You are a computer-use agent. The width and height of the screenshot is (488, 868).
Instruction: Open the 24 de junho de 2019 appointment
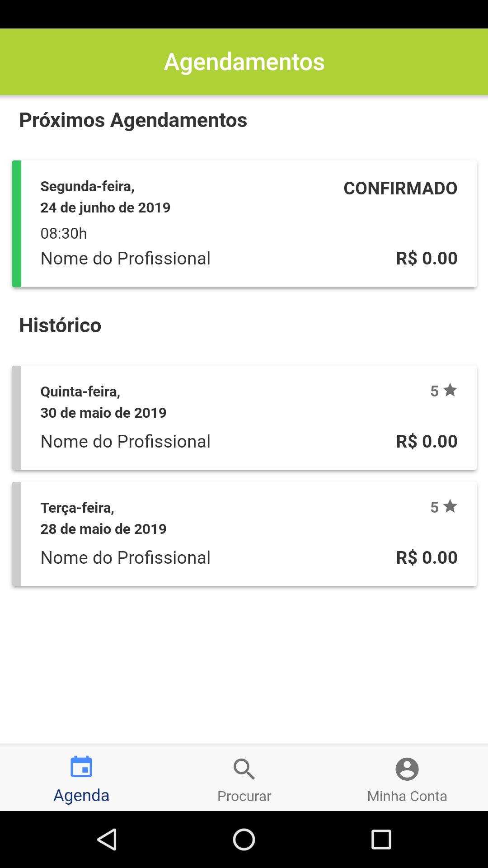coord(105,208)
